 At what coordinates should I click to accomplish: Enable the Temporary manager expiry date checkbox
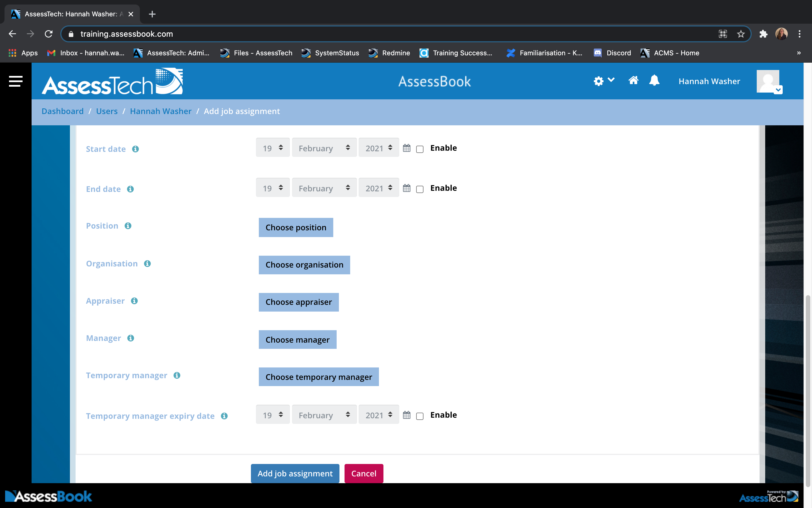420,416
